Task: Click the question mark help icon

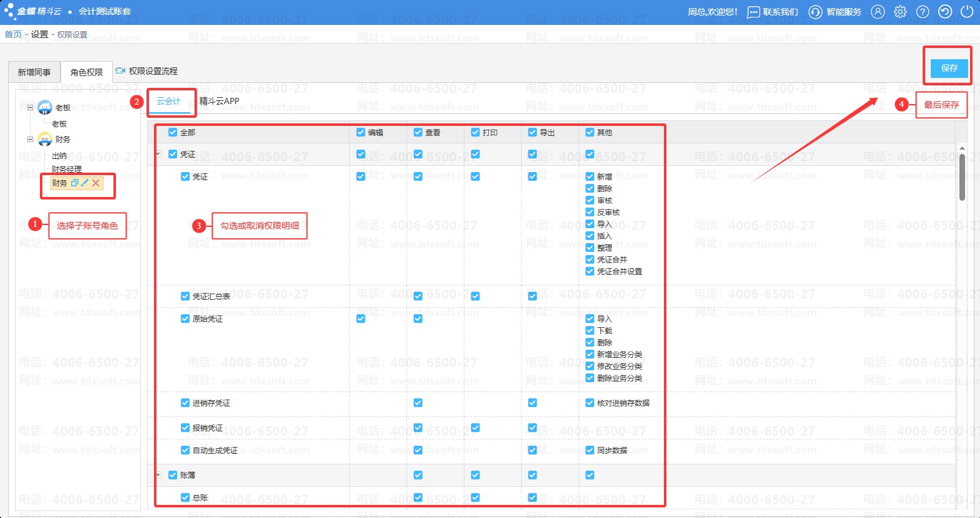Action: pyautogui.click(x=923, y=12)
